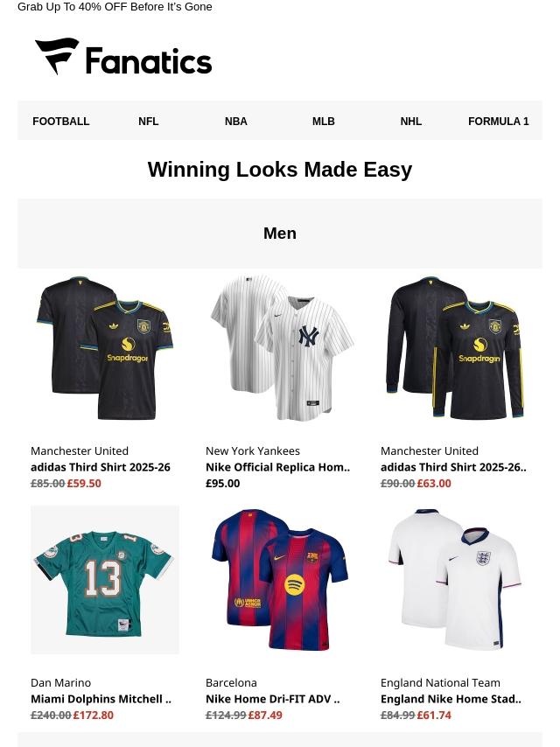View the Manchester United short-sleeve third shirt image

click(105, 348)
